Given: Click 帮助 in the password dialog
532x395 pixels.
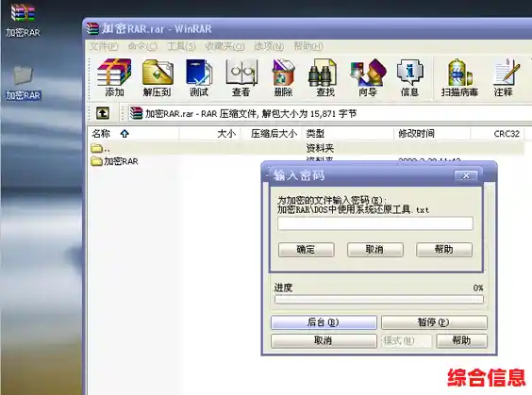Looking at the screenshot, I should [x=444, y=250].
